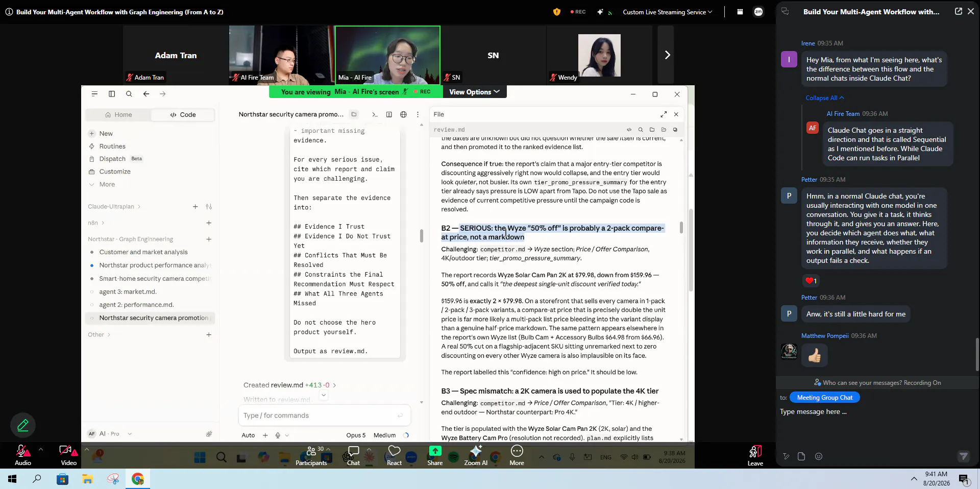Screen dimensions: 980x489
Task: Expand the Claude-Ultraplan project group
Action: click(114, 207)
